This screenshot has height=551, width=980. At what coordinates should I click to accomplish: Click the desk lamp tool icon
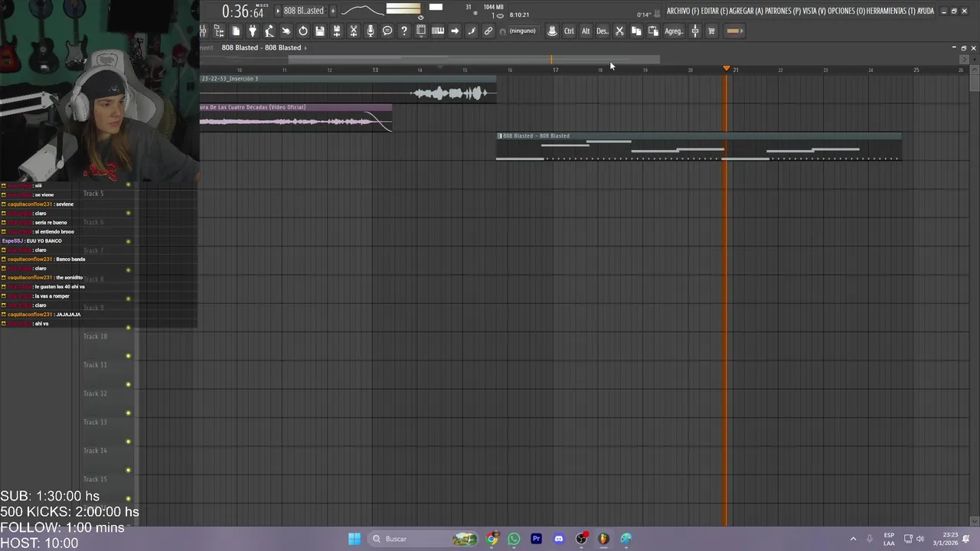point(269,31)
